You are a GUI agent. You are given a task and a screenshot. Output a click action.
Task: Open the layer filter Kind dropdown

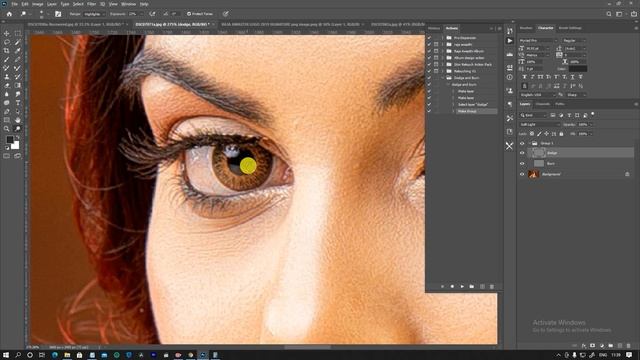point(533,116)
